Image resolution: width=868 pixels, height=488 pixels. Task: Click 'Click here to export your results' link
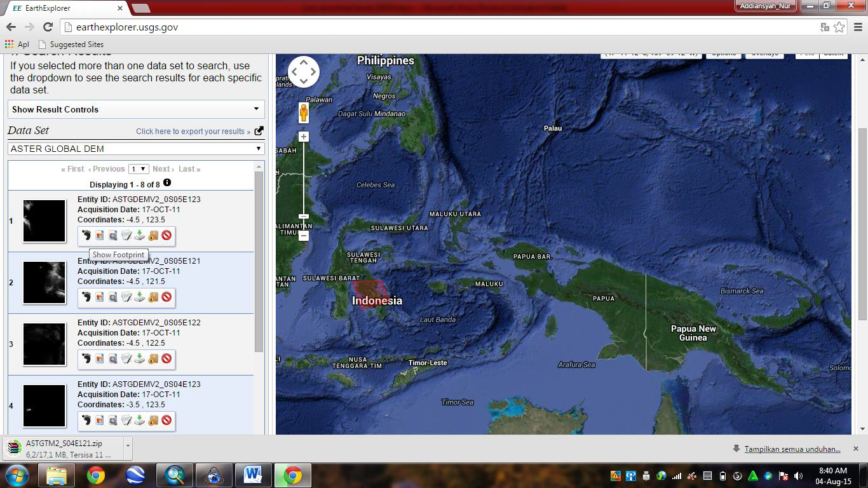(193, 132)
